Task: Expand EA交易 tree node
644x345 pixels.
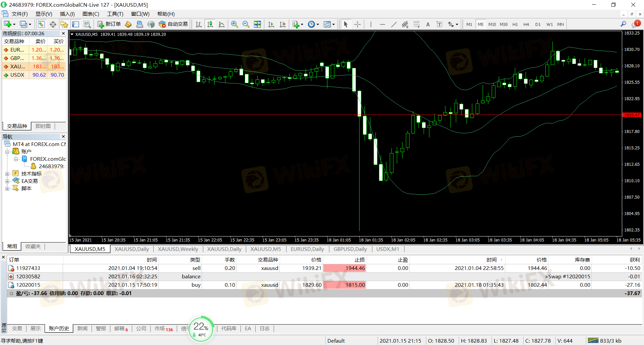Action: pos(7,181)
